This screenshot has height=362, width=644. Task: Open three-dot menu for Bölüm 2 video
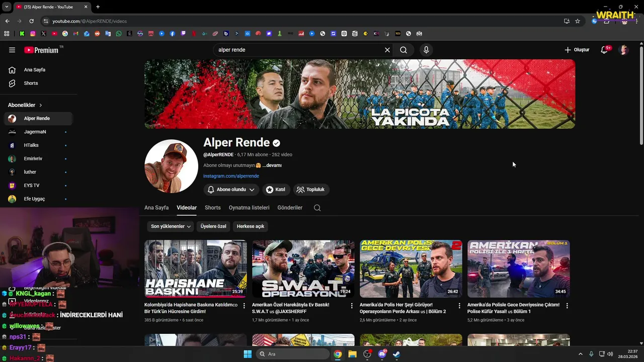(459, 305)
